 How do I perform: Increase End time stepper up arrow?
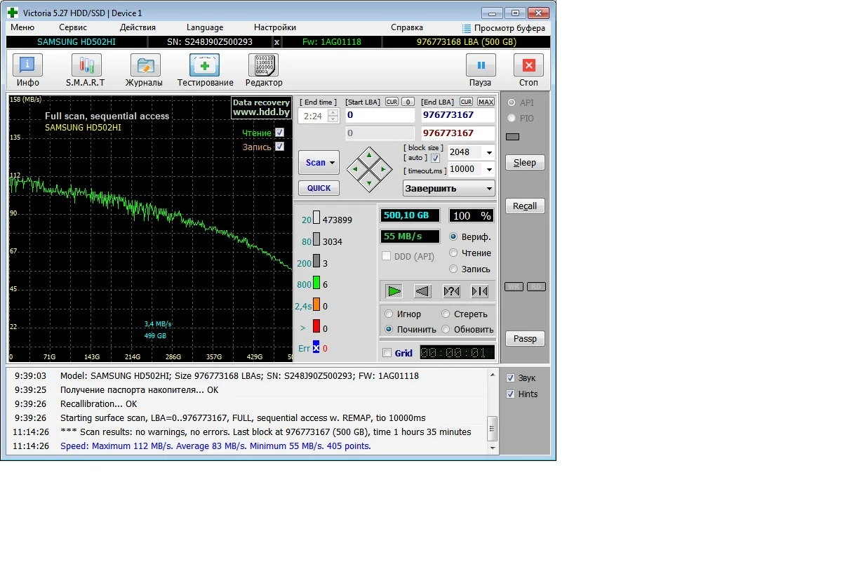pyautogui.click(x=333, y=112)
